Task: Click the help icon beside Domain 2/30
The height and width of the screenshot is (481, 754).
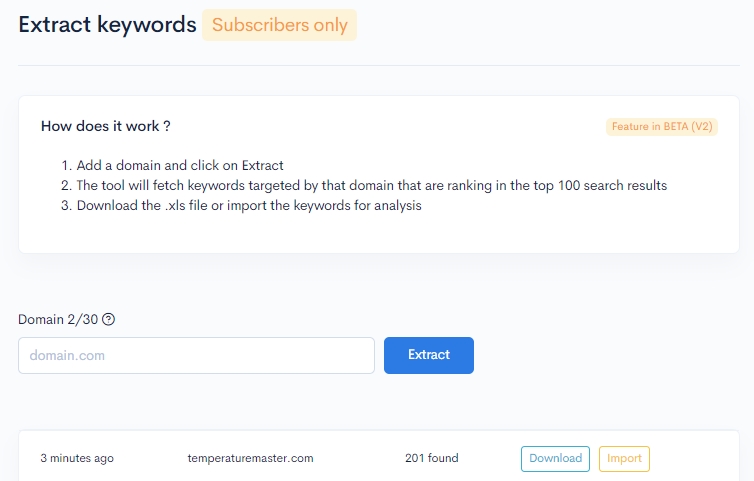Action: tap(109, 319)
